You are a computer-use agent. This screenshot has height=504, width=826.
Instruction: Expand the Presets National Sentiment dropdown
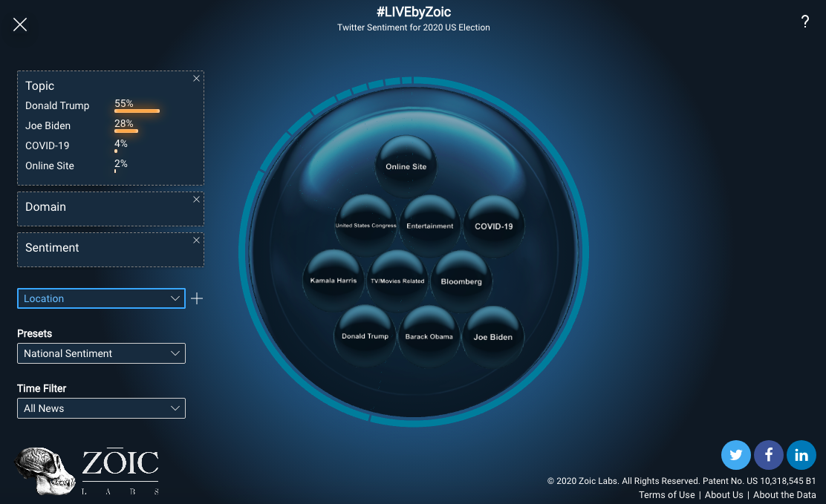(101, 353)
